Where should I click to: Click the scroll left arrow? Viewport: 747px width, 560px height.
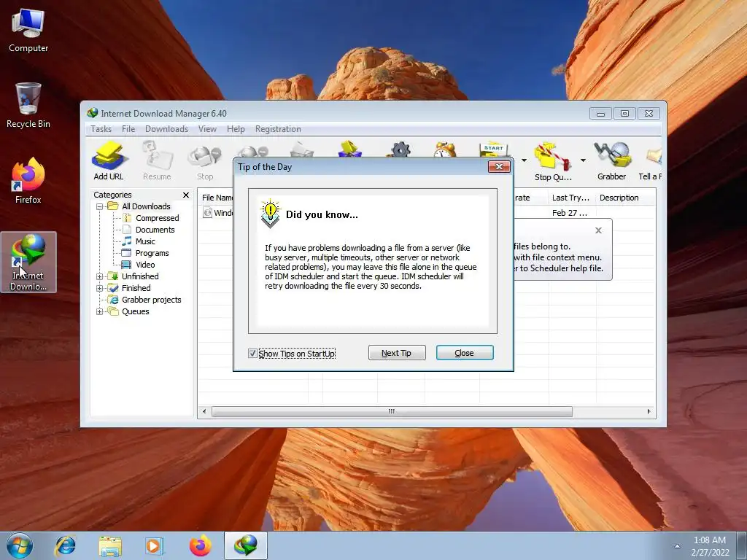pyautogui.click(x=204, y=411)
